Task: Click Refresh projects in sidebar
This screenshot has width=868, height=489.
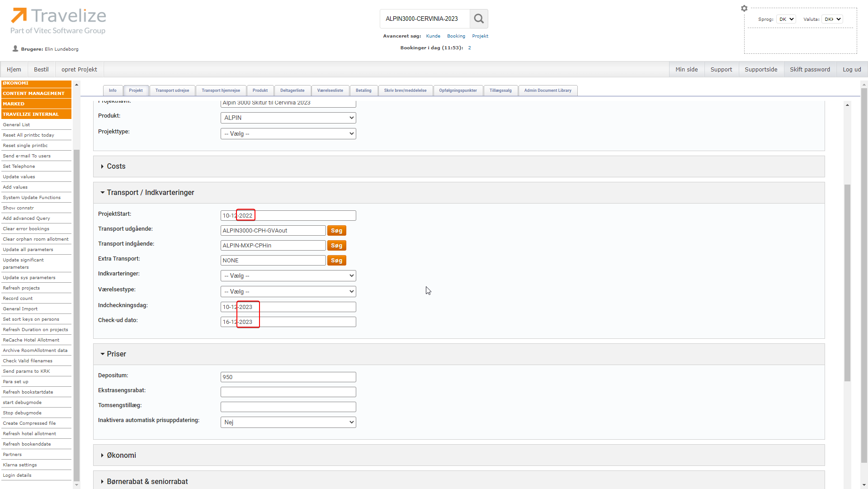Action: [x=21, y=288]
